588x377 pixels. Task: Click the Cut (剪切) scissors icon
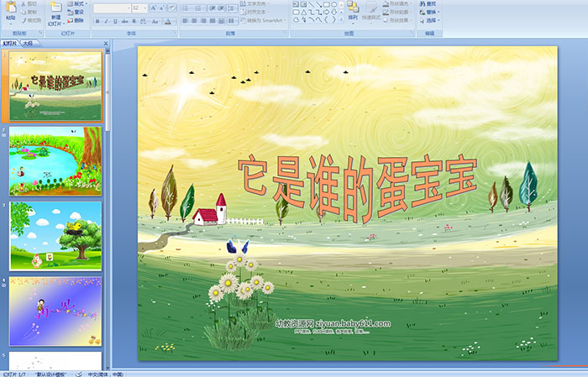(24, 3)
